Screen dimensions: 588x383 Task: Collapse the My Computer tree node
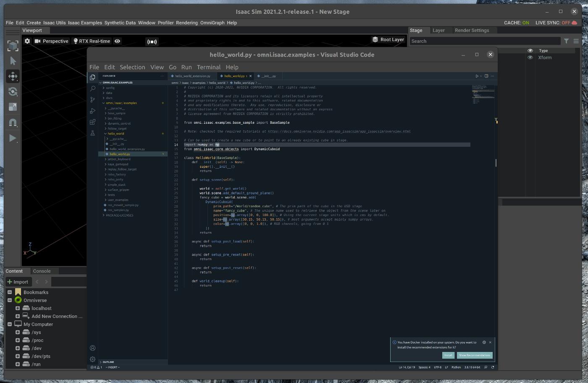[10, 324]
